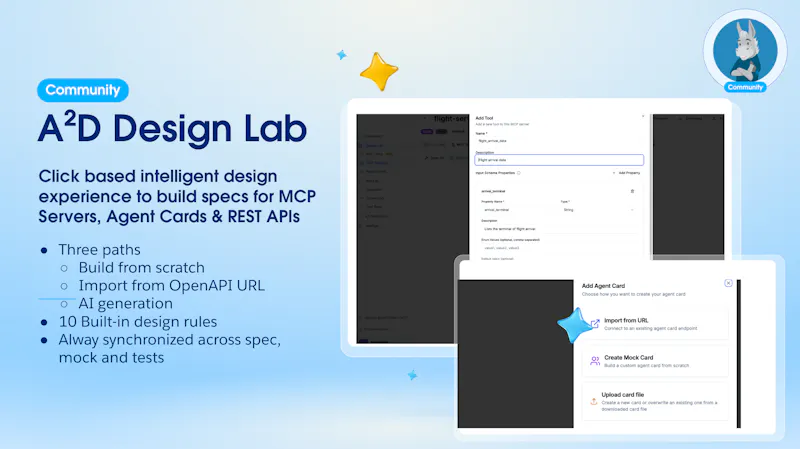Click the highlighted tool Description input
800x449 pixels.
click(x=559, y=160)
